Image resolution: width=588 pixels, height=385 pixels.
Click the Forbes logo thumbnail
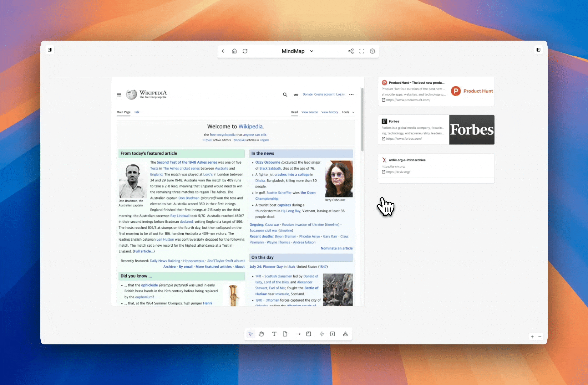click(x=472, y=130)
